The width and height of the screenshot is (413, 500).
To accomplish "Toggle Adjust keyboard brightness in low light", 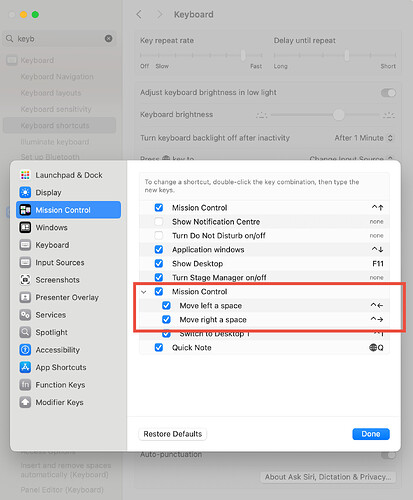I will click(x=388, y=93).
